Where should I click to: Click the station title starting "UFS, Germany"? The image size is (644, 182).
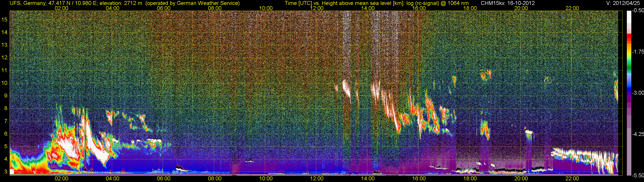click(125, 3)
